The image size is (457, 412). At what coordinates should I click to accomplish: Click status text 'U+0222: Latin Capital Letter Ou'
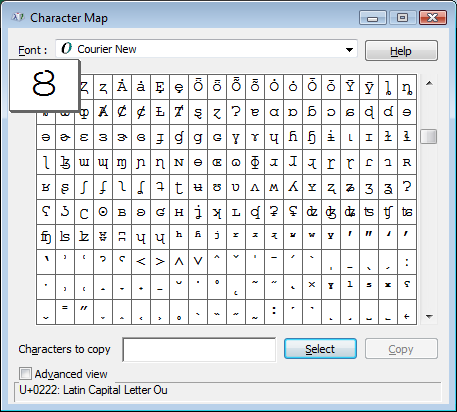click(x=93, y=390)
